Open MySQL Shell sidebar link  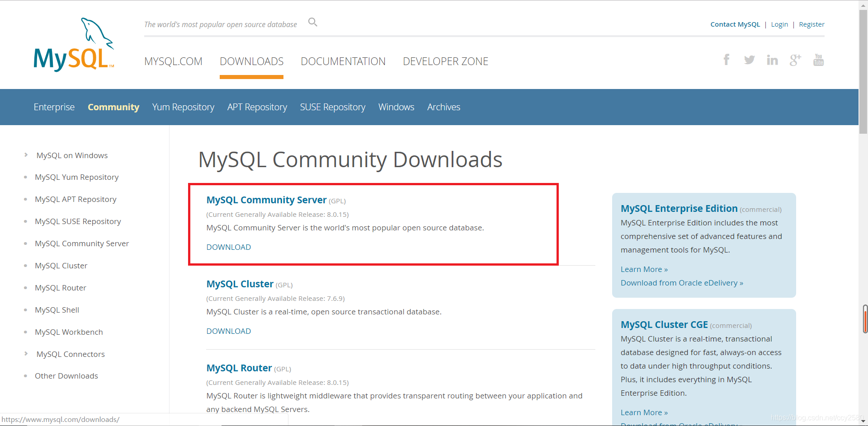click(57, 310)
